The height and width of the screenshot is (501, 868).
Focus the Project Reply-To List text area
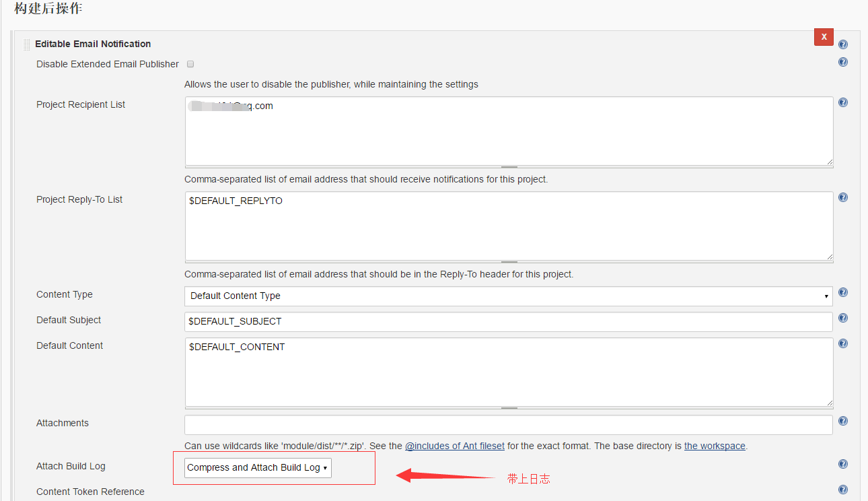tap(509, 226)
